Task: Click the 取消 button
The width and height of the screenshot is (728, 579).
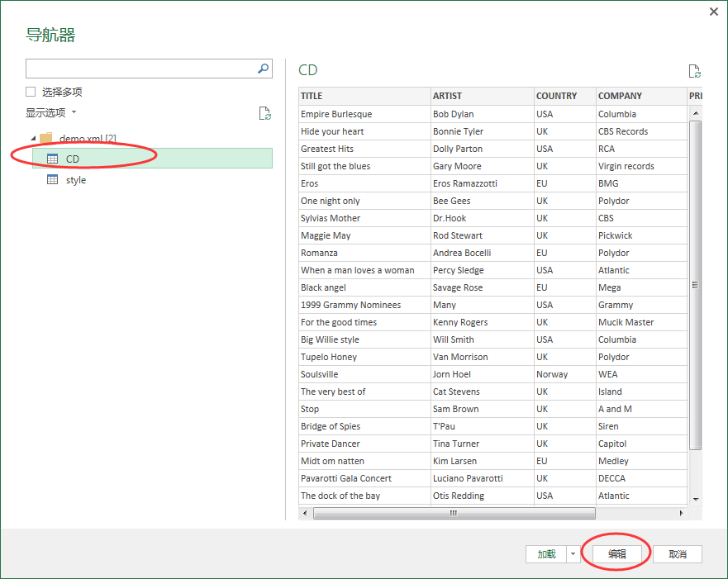Action: click(x=678, y=554)
